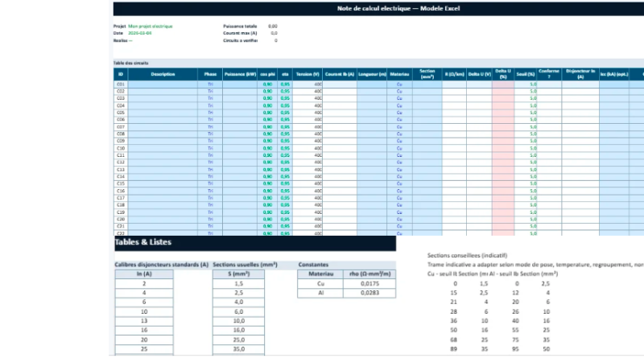
Task: Click 'Sections conseillees (indicatif)' heading
Action: click(467, 255)
